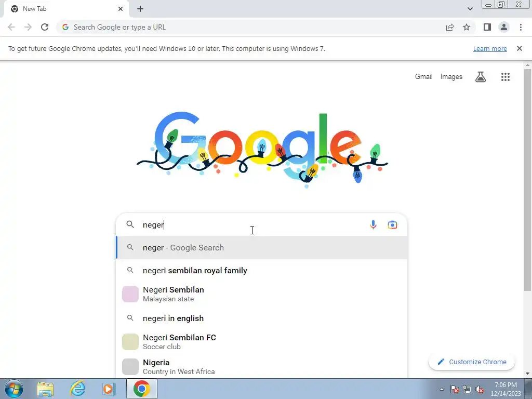Open the Search Labs flask icon

[481, 77]
